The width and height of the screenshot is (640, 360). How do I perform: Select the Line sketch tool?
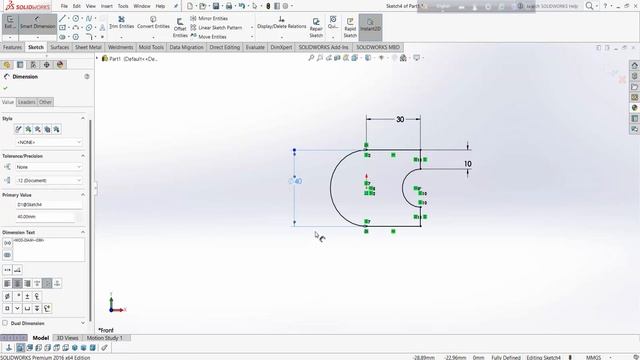pos(62,19)
